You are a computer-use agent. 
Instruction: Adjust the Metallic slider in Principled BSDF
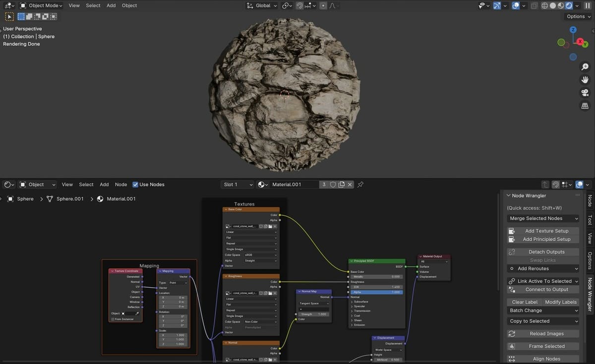tap(377, 277)
